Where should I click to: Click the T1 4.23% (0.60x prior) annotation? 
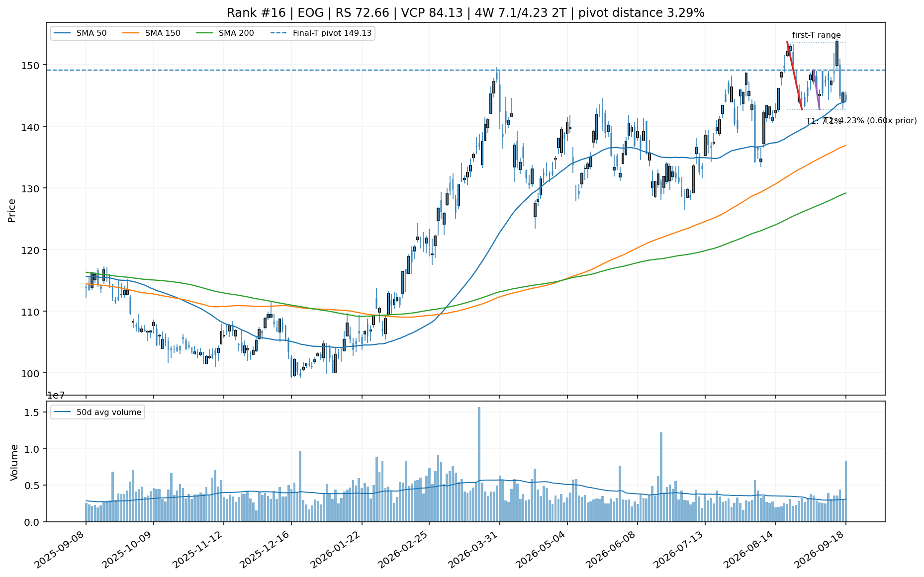(870, 121)
